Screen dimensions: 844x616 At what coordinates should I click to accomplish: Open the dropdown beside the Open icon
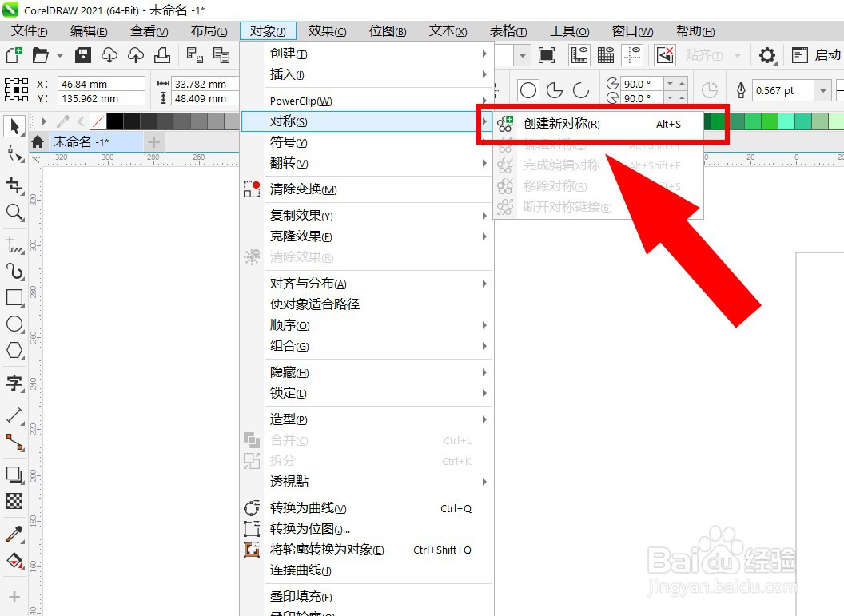click(60, 55)
